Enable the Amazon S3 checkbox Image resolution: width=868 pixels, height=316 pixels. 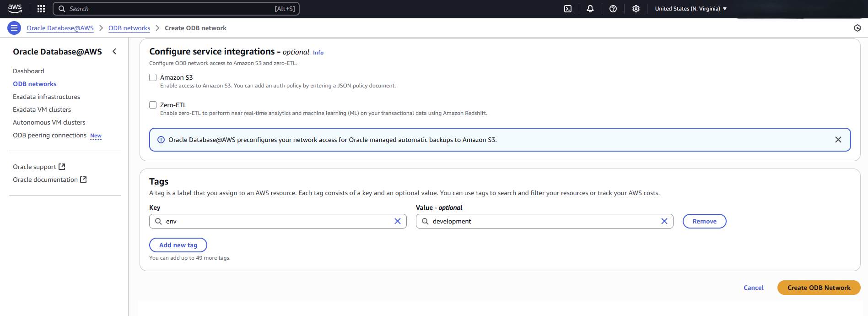pyautogui.click(x=153, y=77)
